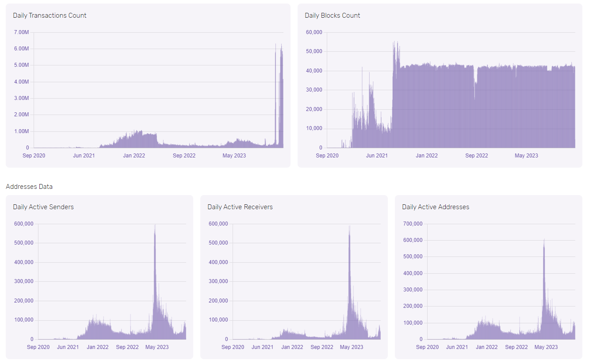Click 2.00M axis label on Transactions chart
589x364 pixels.
point(21,115)
